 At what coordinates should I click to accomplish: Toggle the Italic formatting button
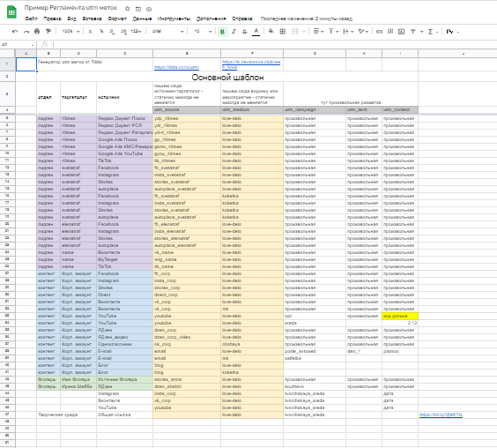tap(234, 32)
